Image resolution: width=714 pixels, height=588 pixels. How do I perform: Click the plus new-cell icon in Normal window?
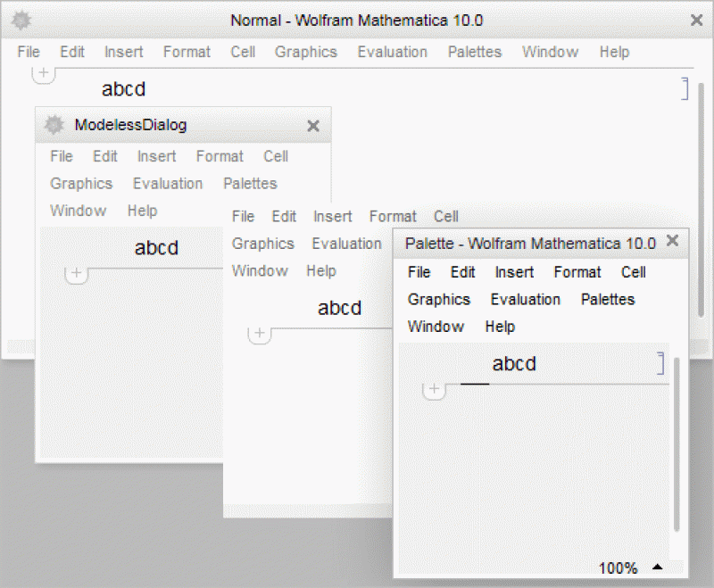44,73
